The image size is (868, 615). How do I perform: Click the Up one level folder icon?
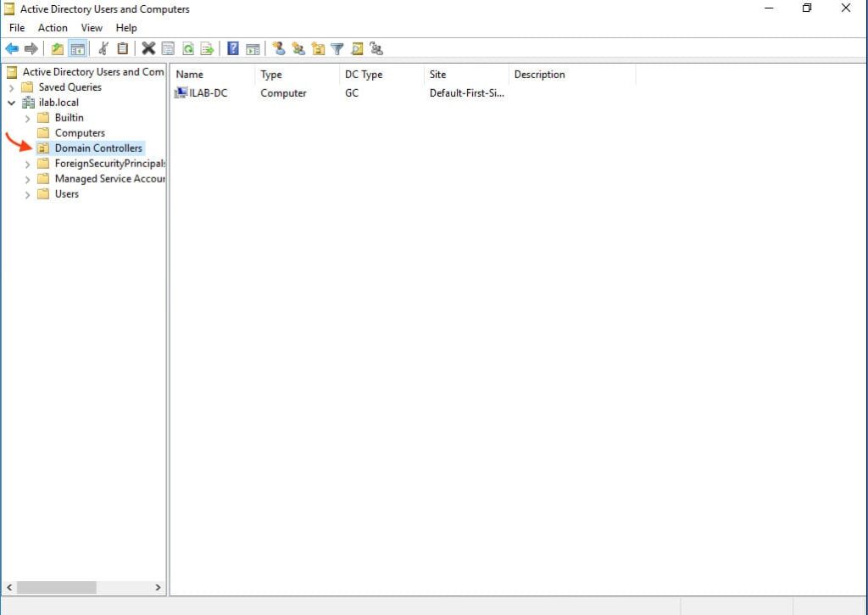tap(58, 49)
